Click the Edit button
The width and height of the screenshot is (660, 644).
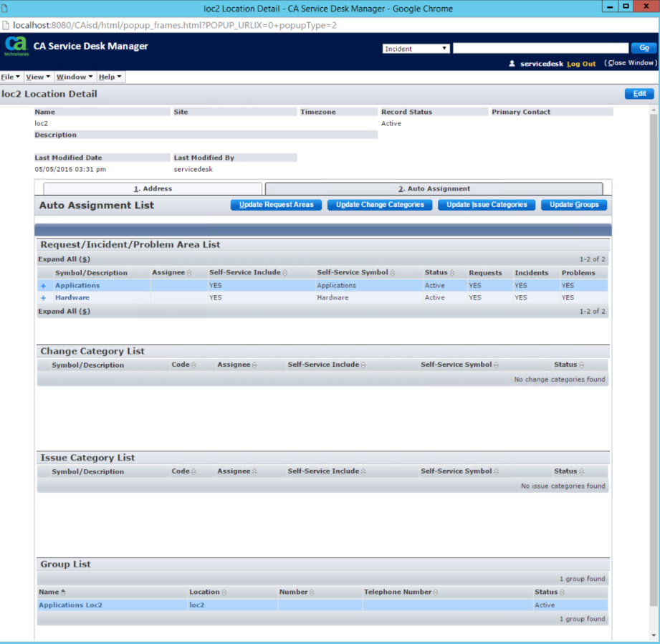point(639,94)
